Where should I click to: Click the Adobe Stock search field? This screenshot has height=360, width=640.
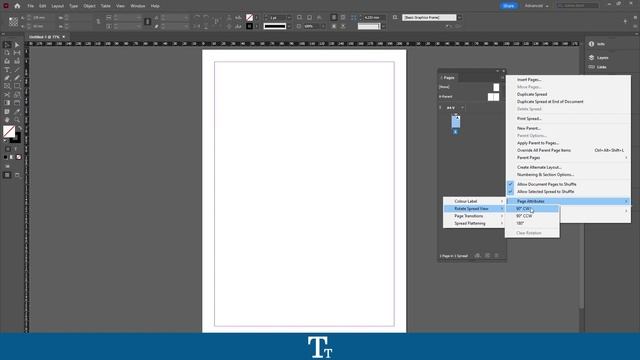(578, 6)
